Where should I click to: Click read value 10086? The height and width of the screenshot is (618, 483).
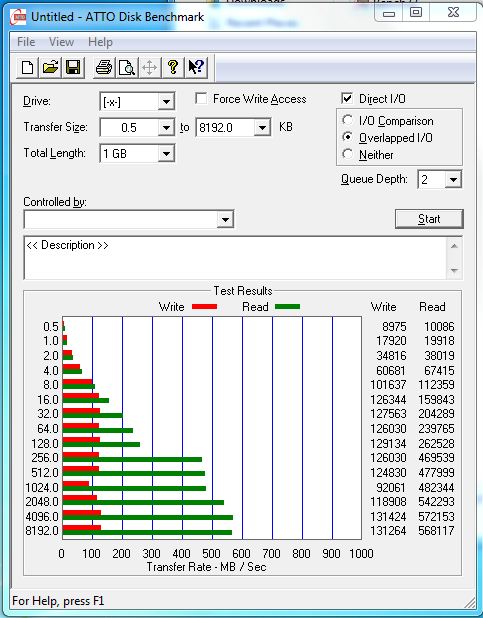[x=439, y=327]
